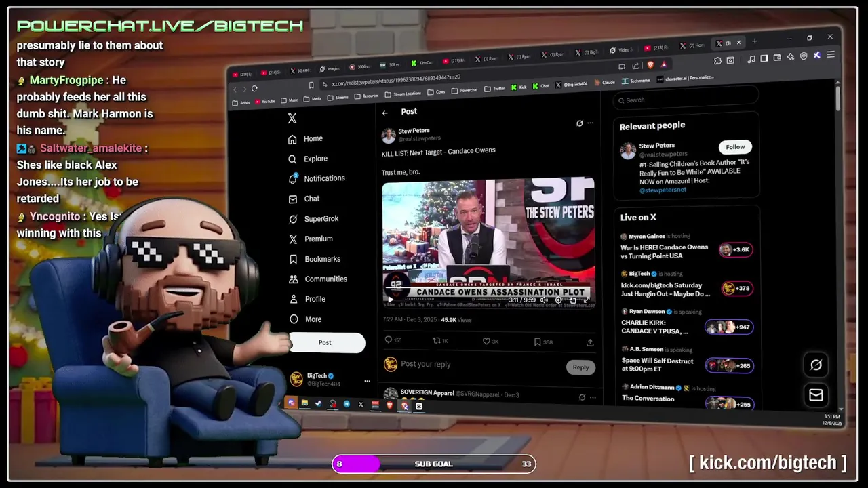Open the Brave shields lion icon
The image size is (868, 488).
[650, 65]
